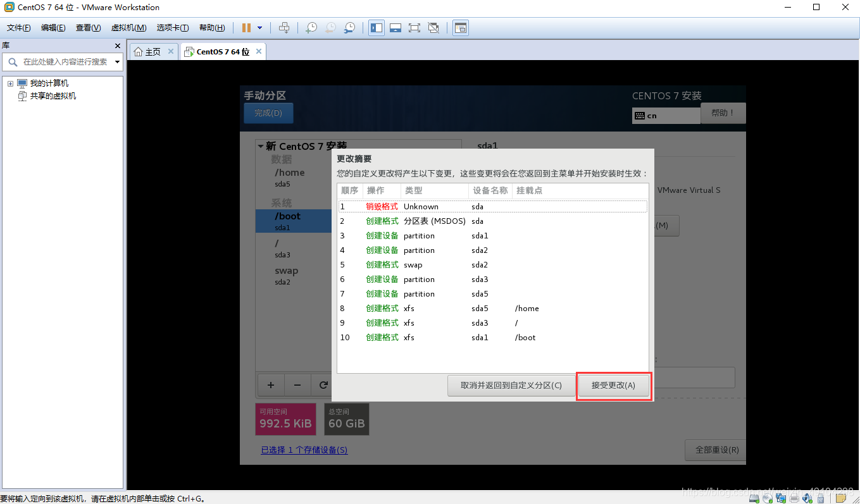Open the 虚拟机(M) menu
860x504 pixels.
pyautogui.click(x=128, y=28)
